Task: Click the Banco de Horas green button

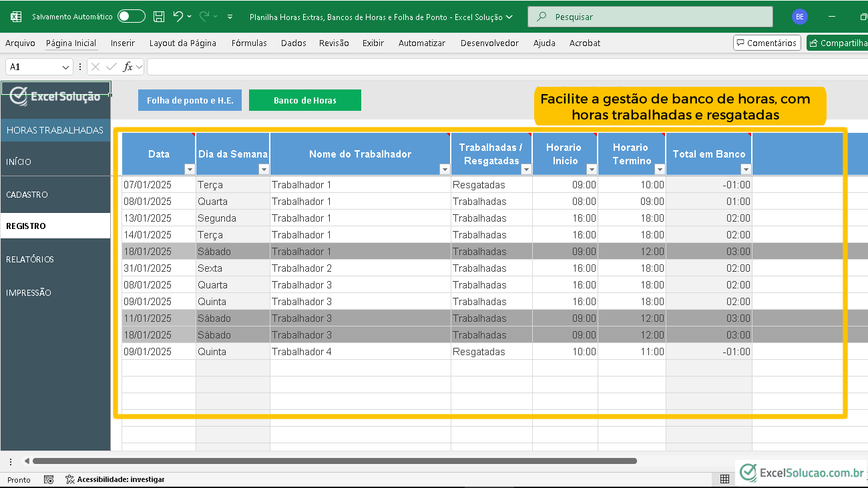Action: tap(304, 100)
